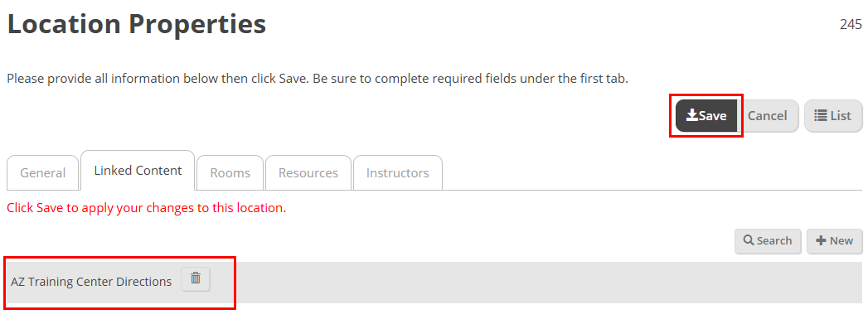Show the Instructors tab
868x329 pixels.
[x=397, y=172]
